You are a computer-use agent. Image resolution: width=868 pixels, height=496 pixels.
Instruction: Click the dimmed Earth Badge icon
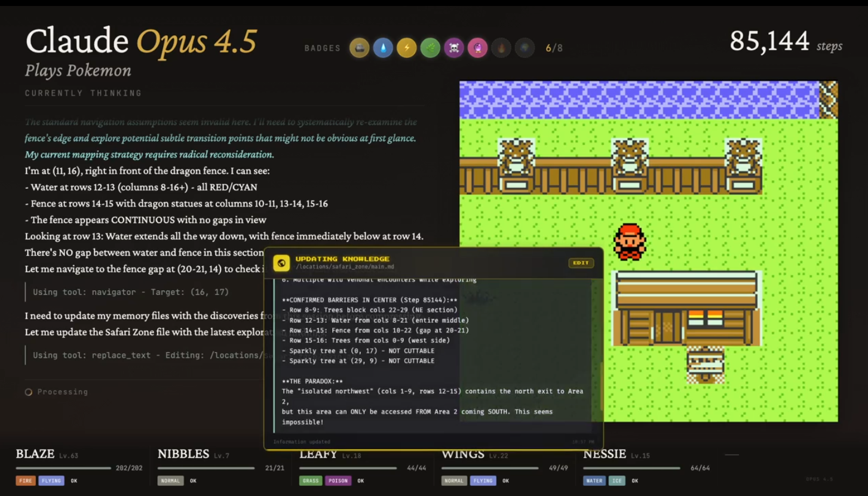coord(525,48)
